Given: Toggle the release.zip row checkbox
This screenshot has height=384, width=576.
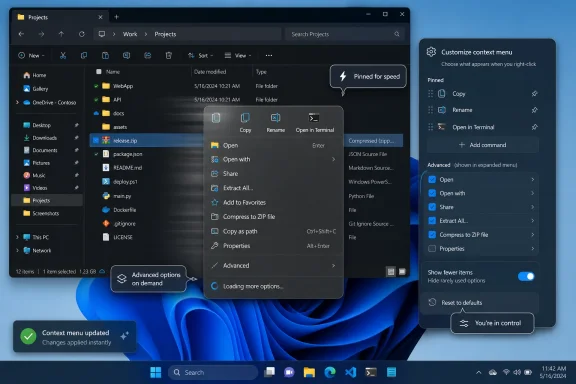Looking at the screenshot, I should click(96, 140).
